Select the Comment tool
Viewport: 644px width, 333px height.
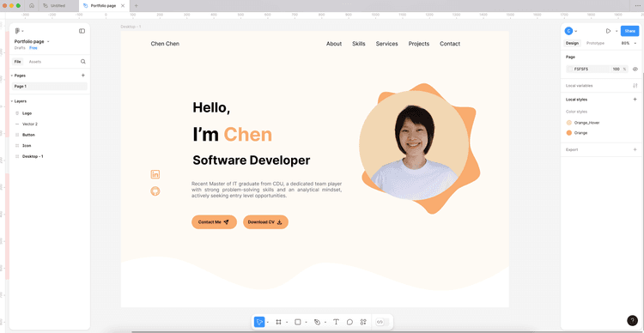tap(349, 323)
